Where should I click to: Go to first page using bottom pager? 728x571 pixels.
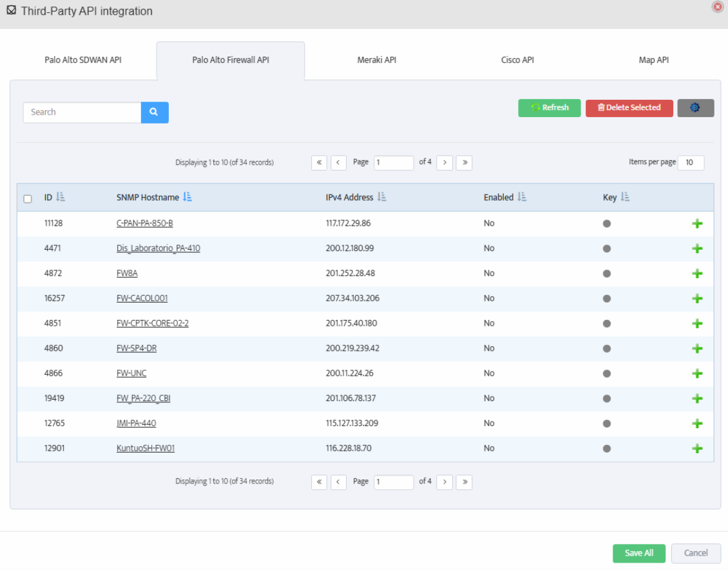tap(319, 482)
